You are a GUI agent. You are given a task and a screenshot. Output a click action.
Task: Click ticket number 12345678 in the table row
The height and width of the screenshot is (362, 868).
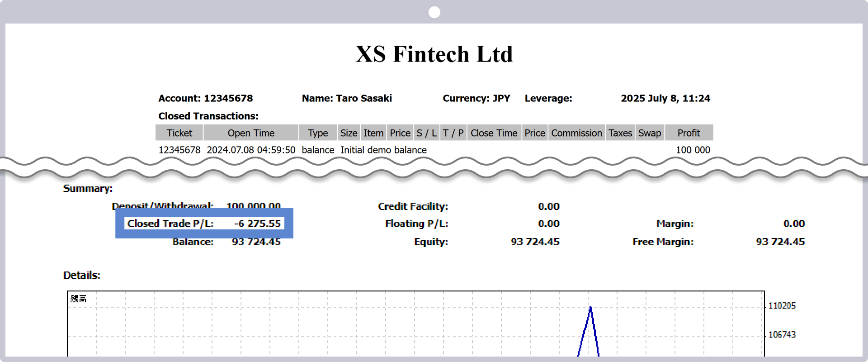tap(179, 150)
